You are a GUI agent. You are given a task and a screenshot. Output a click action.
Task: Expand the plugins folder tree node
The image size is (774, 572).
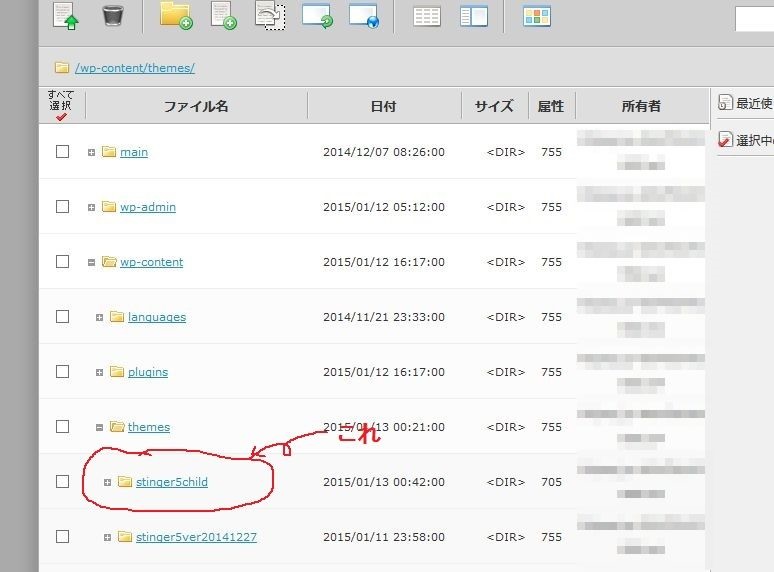[100, 372]
